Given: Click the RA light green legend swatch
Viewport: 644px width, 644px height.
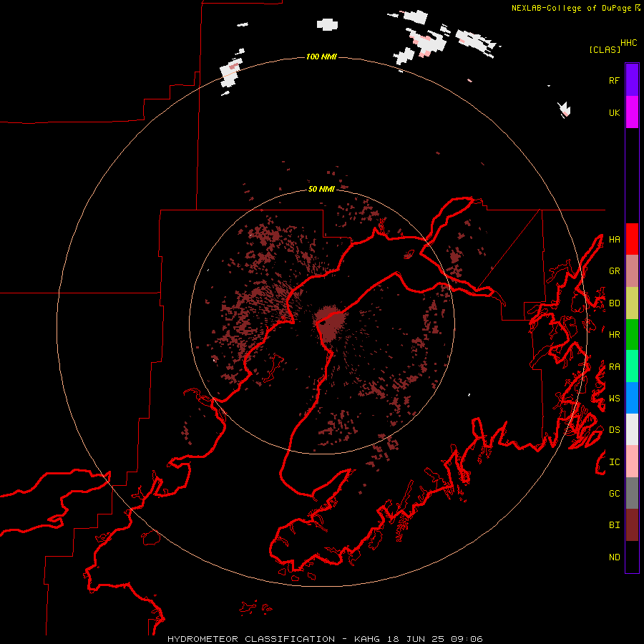Looking at the screenshot, I should pos(632,366).
